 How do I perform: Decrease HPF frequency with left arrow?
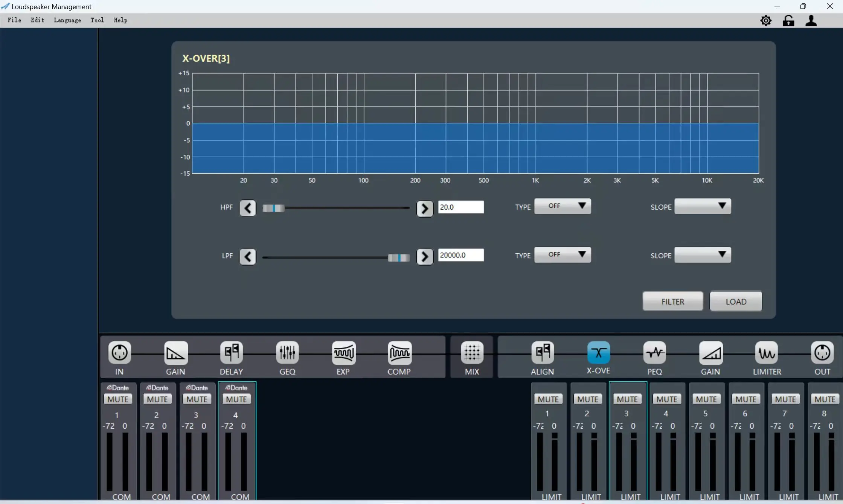pos(248,208)
